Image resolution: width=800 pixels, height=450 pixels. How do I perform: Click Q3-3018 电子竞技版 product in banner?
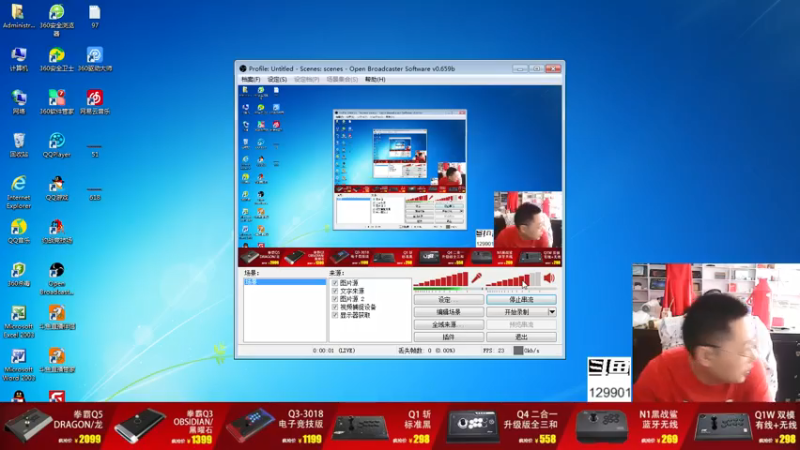pos(276,426)
